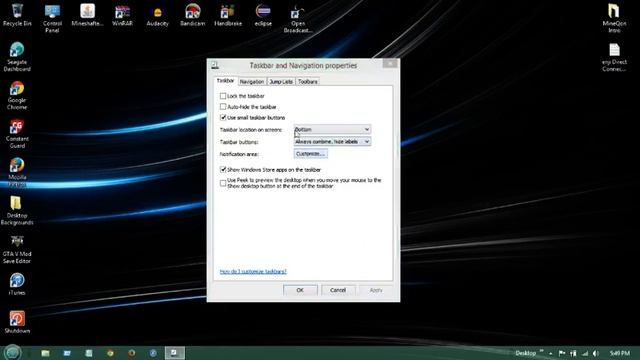Viewport: 640px width, 360px height.
Task: Enable Auto-hide the taskbar checkbox
Action: click(x=223, y=107)
